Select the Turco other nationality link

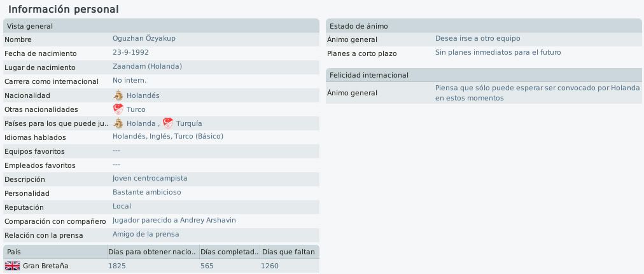[136, 109]
